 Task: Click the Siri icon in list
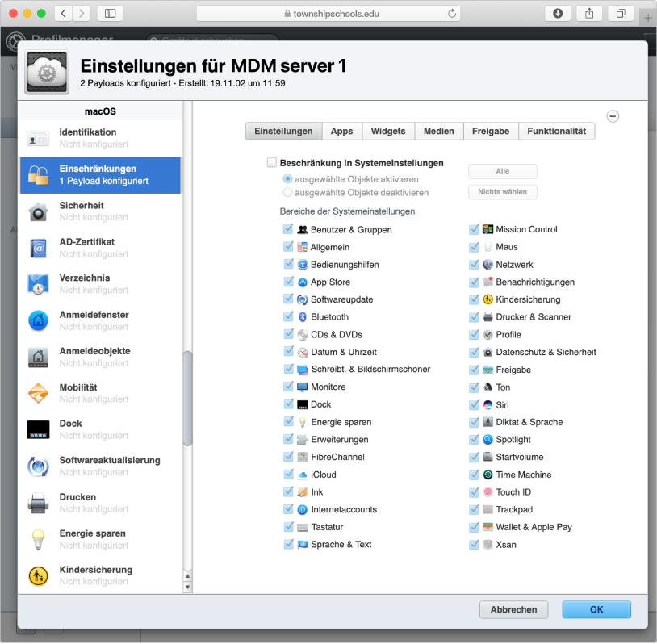(488, 405)
